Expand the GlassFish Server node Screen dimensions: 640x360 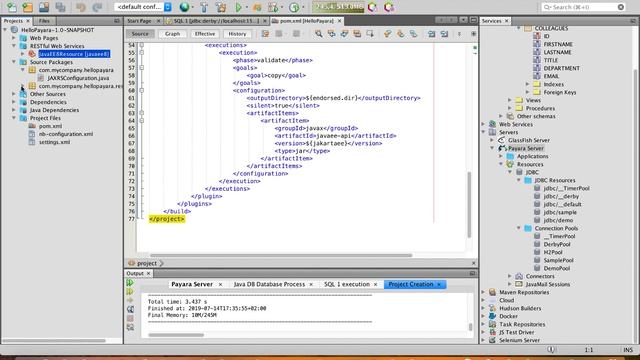click(x=492, y=140)
